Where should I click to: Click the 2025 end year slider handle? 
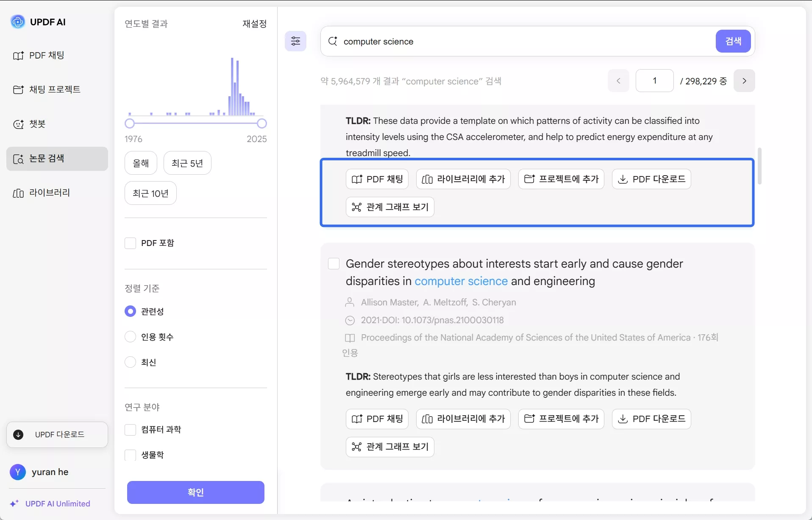pyautogui.click(x=262, y=123)
